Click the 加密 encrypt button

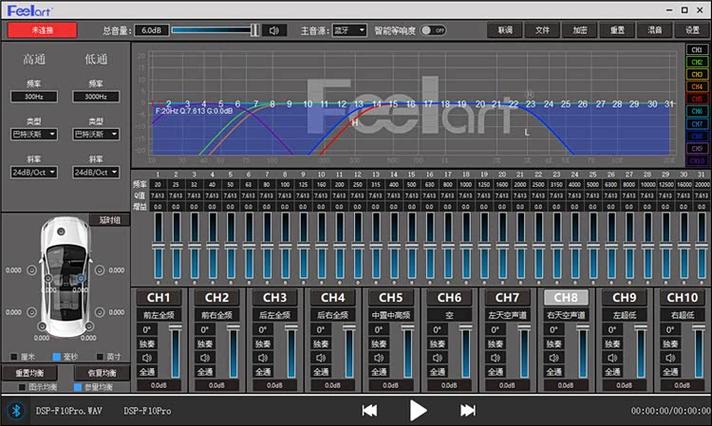[x=580, y=30]
